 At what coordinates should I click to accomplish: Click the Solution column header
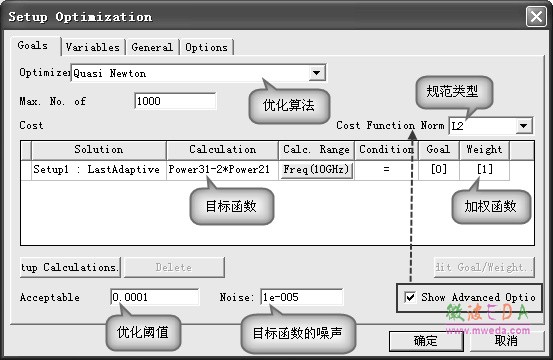[99, 150]
